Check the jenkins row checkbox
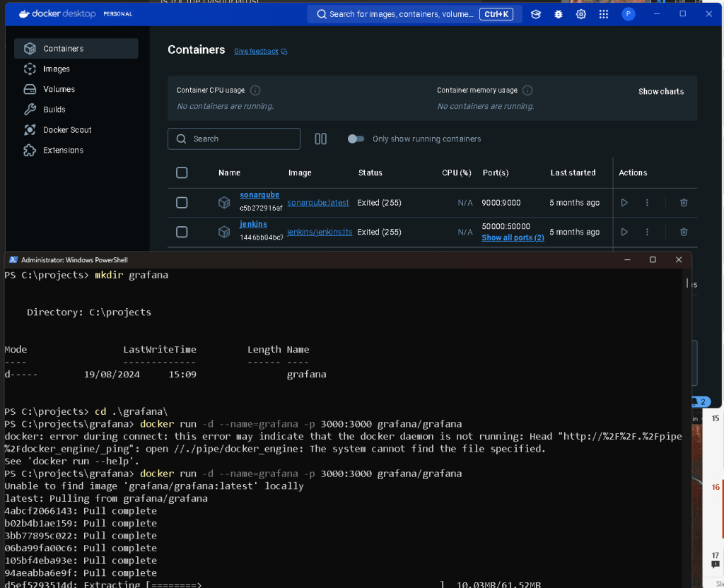The image size is (724, 588). pos(182,232)
